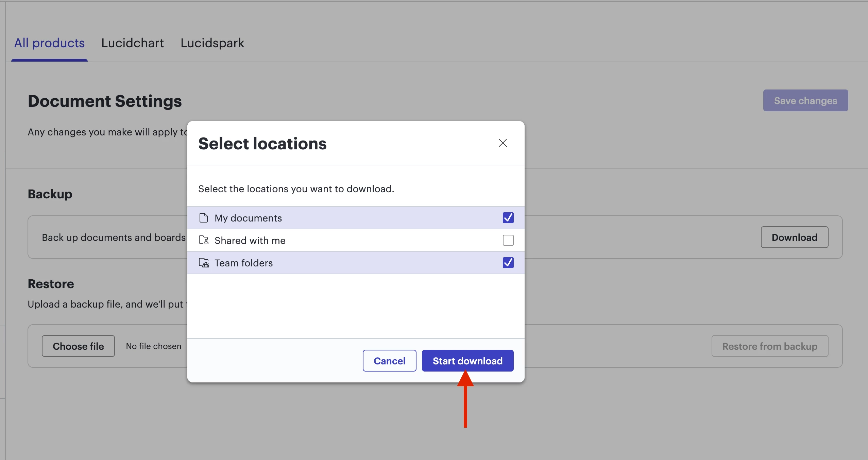Open the Lucidchart tab

pos(133,43)
